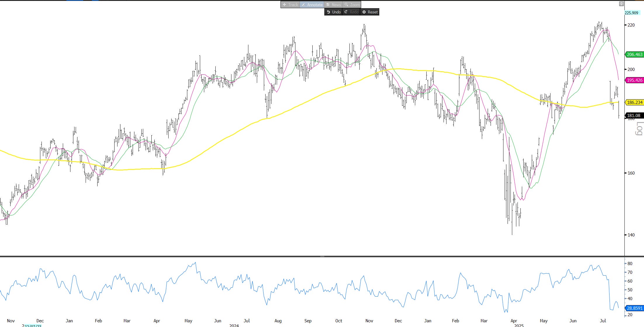The height and width of the screenshot is (327, 644).
Task: Open the News overlay button
Action: (333, 5)
